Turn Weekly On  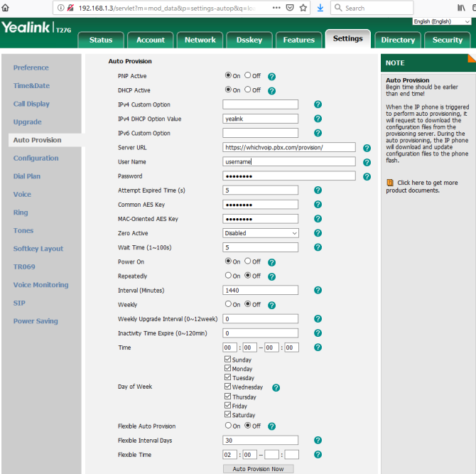pyautogui.click(x=228, y=303)
